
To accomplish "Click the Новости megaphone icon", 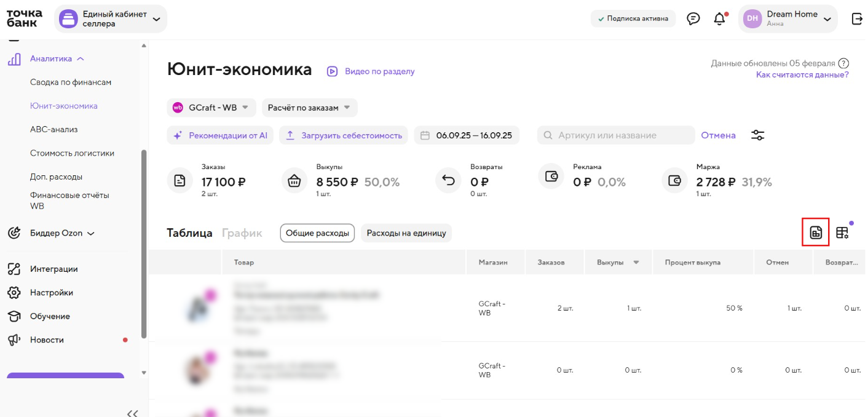I will 14,340.
